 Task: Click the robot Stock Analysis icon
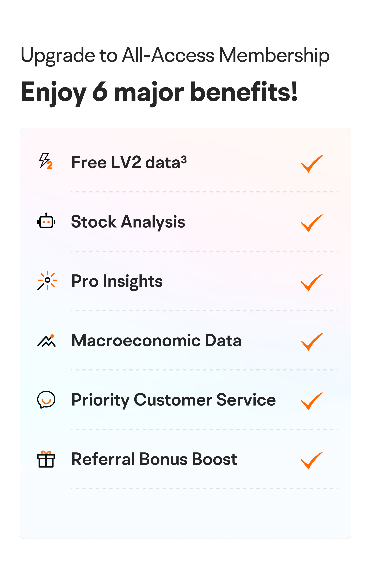tap(46, 221)
